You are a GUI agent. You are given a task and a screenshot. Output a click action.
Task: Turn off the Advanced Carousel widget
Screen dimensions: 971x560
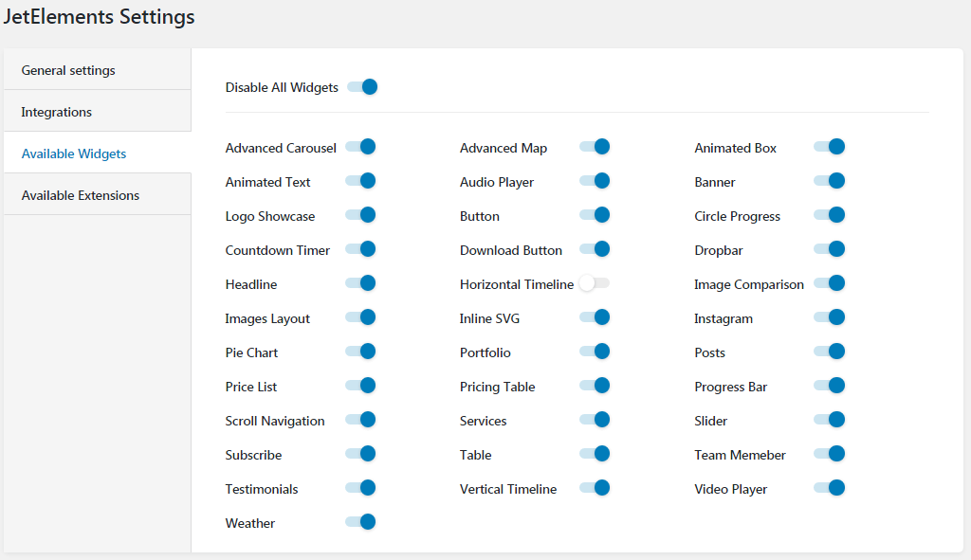pos(360,147)
